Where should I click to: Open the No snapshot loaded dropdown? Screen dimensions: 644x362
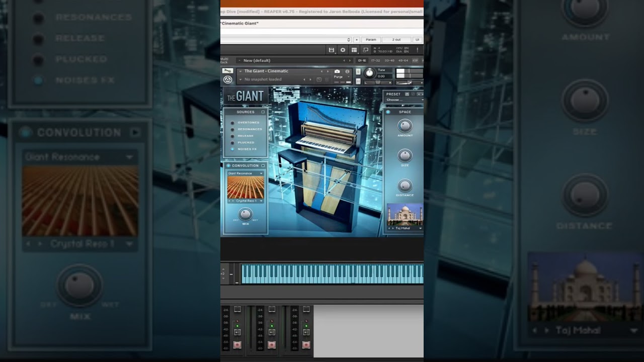click(x=270, y=79)
